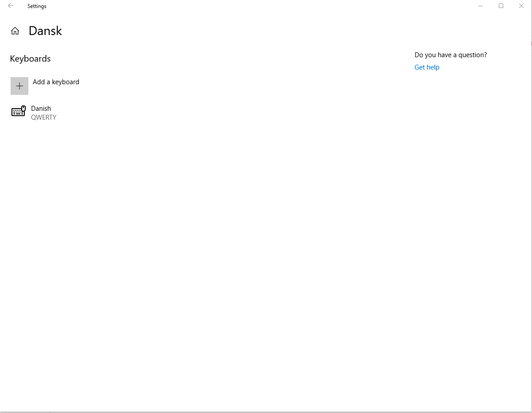Click the Dansk page heading
Viewport: 532px width, 413px height.
(x=45, y=31)
